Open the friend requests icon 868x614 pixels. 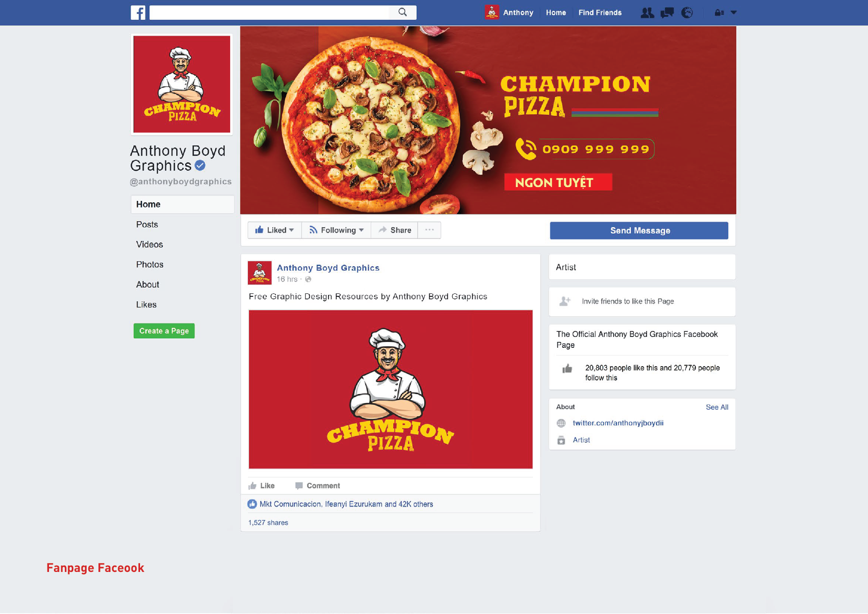pos(647,13)
